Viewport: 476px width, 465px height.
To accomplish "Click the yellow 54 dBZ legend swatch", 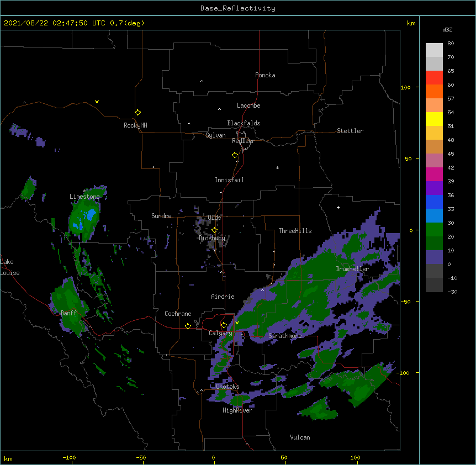I will point(434,119).
